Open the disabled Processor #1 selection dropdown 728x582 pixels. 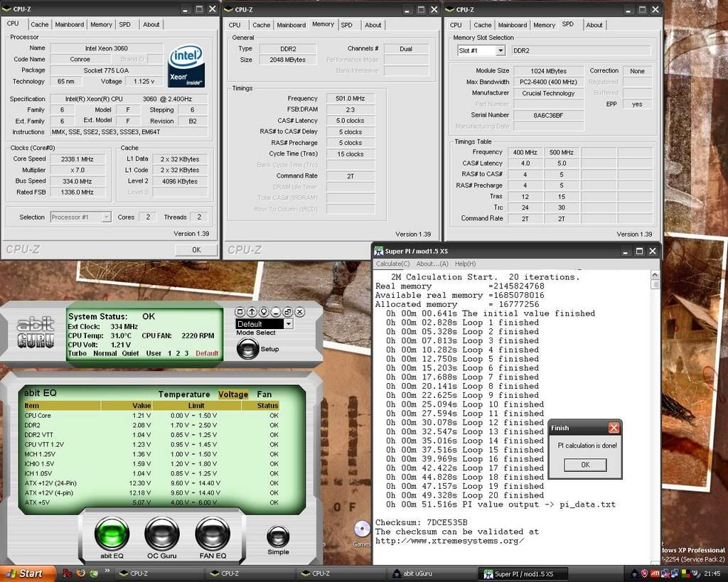click(107, 217)
